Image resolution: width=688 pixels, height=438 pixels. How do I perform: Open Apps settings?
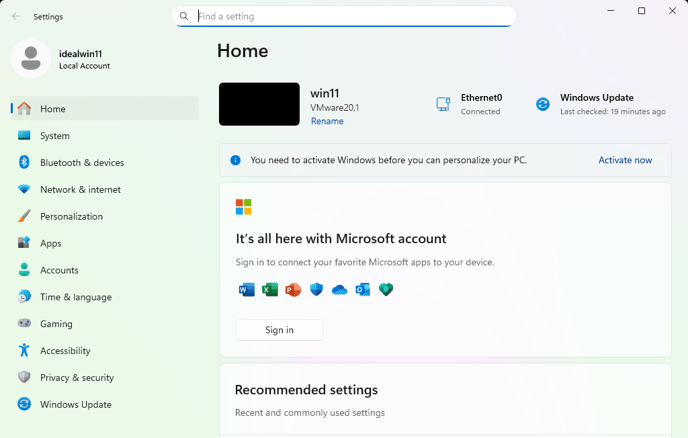click(105, 243)
